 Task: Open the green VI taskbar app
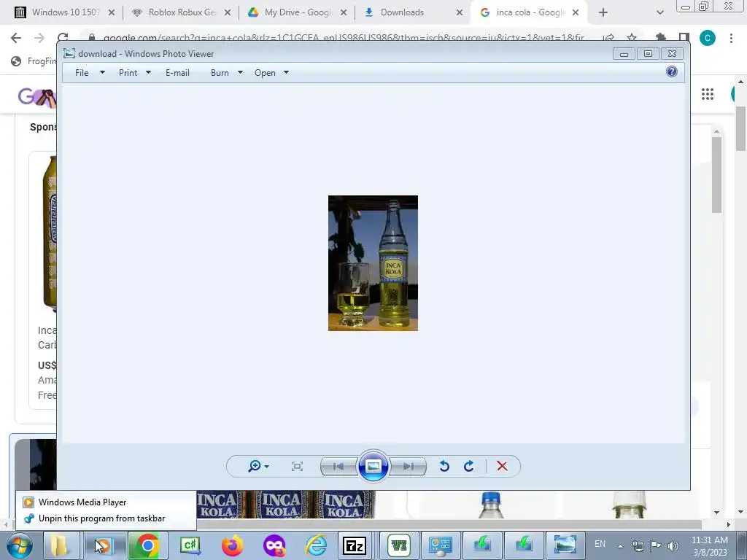coord(399,545)
